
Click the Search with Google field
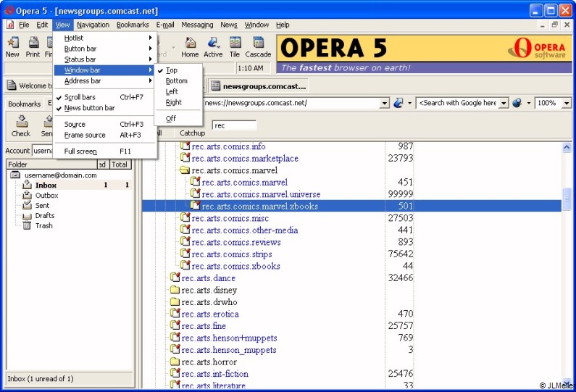[459, 103]
